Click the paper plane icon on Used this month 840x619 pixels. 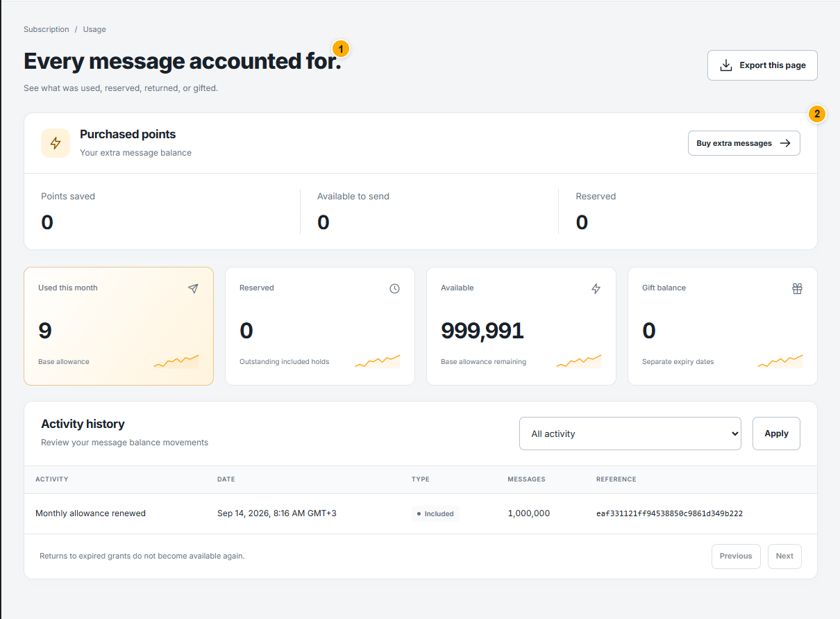click(193, 288)
